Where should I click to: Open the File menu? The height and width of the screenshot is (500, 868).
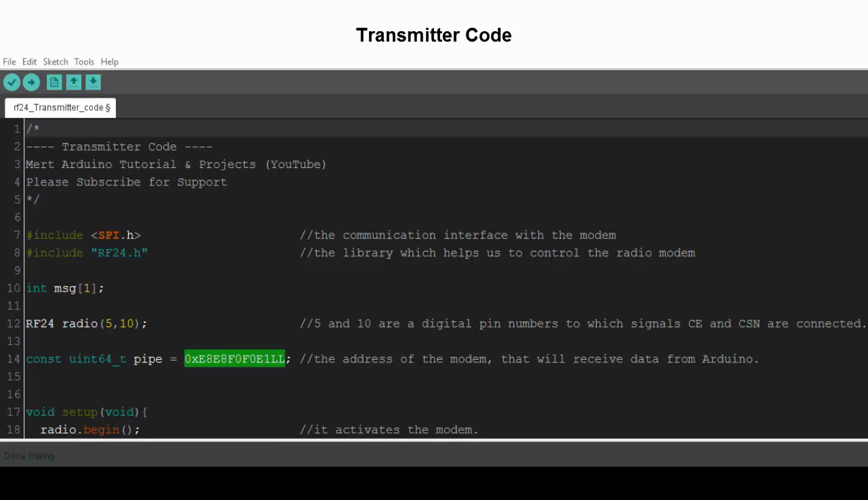(x=9, y=62)
